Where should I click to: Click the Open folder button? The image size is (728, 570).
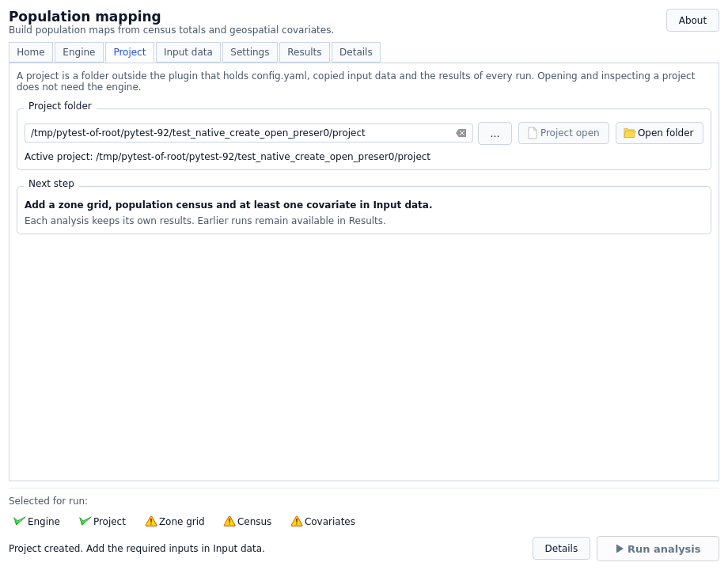pos(659,133)
